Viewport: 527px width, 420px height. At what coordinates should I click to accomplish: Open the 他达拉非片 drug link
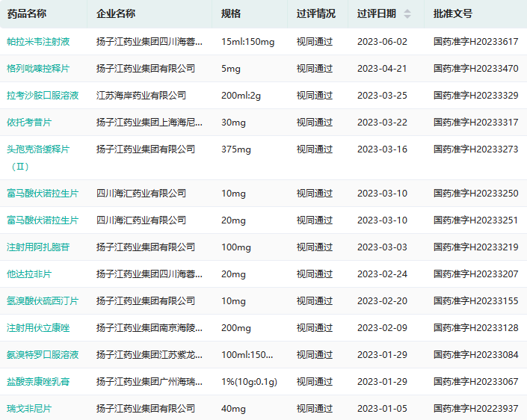coord(29,274)
